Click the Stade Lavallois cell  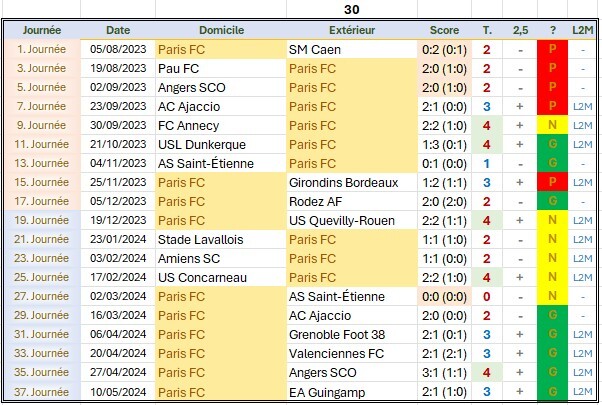221,240
